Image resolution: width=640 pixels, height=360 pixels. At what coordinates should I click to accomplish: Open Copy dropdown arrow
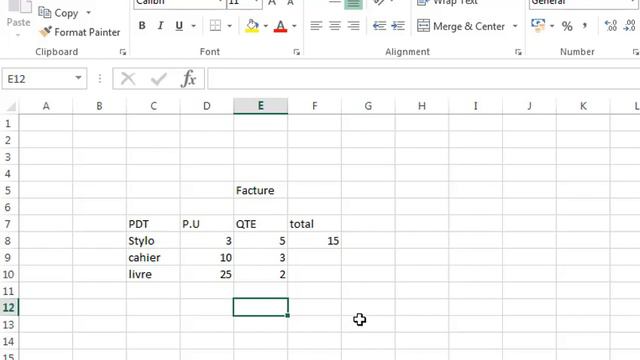89,13
